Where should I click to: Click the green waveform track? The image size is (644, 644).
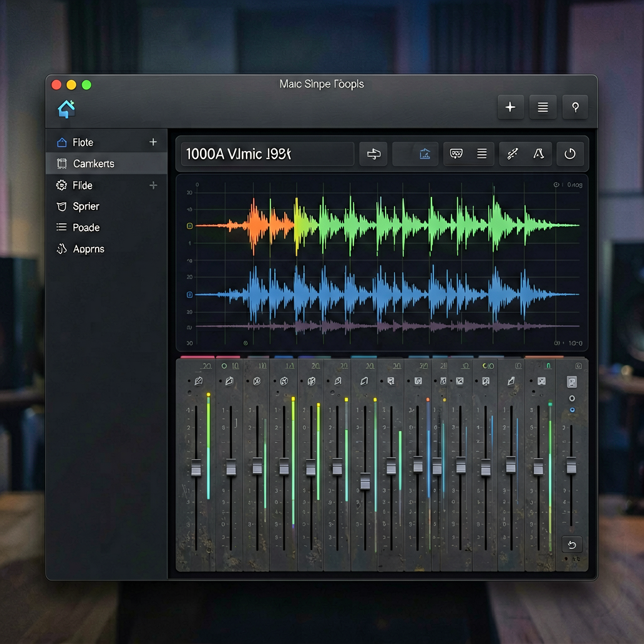[387, 226]
